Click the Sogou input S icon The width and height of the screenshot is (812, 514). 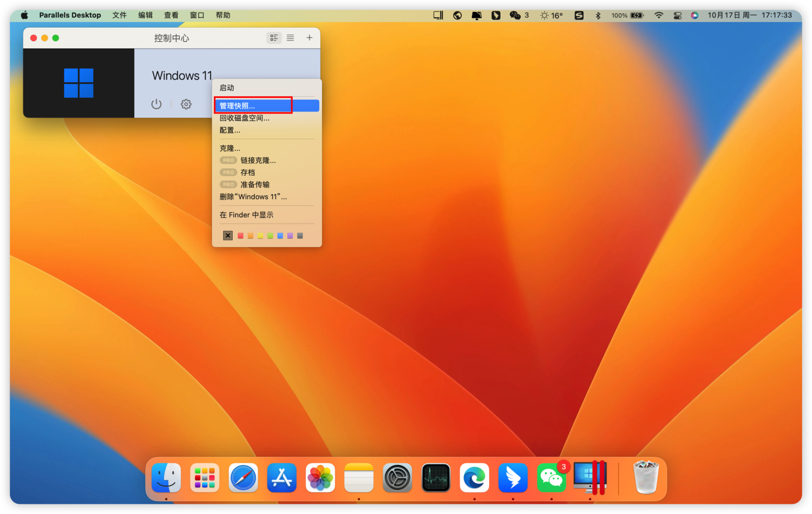click(x=579, y=15)
